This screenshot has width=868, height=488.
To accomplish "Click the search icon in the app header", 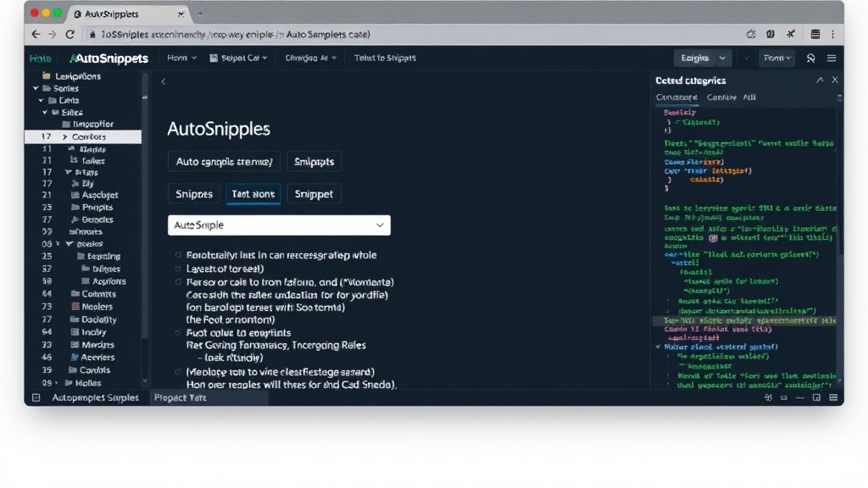I will pyautogui.click(x=811, y=58).
